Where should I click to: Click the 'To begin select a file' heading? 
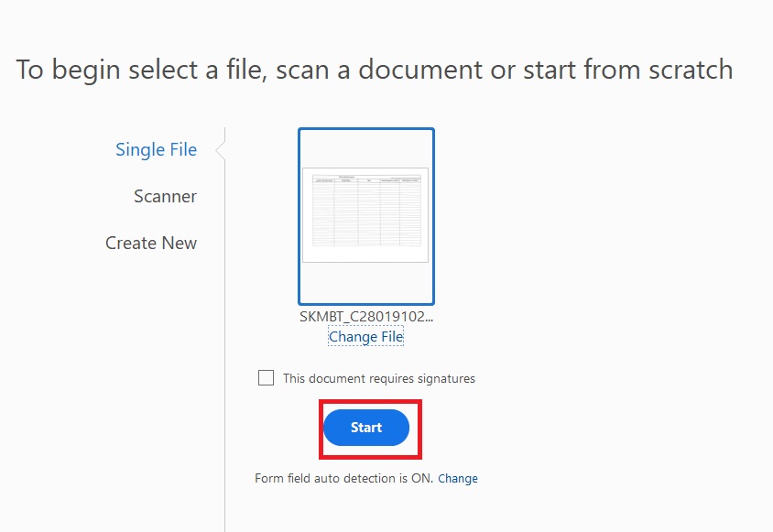(x=375, y=69)
